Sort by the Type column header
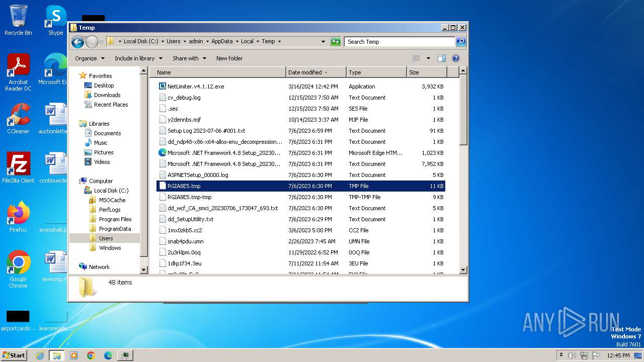Screen dimensions: 644x362 coord(376,72)
